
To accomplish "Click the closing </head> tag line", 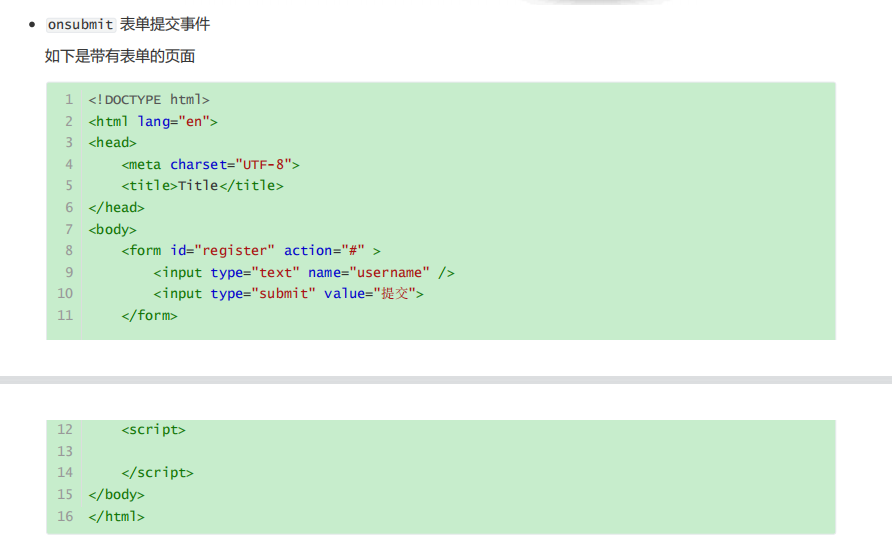I will [117, 208].
